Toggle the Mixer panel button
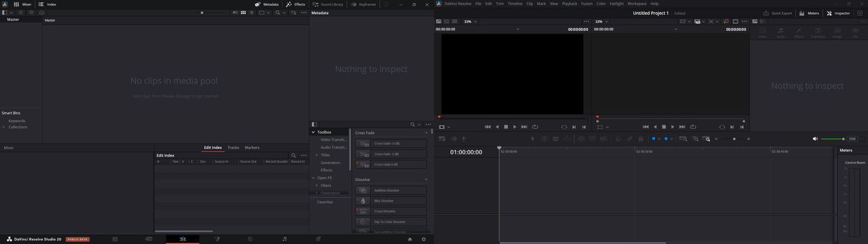Viewport: 868px width, 244px height. [22, 4]
